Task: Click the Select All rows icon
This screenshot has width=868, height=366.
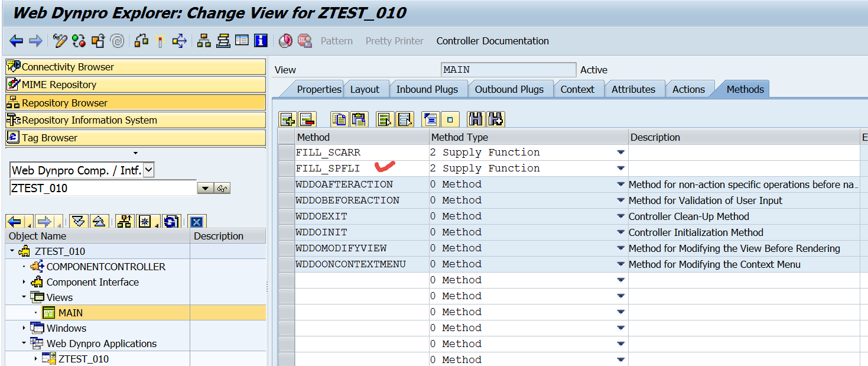Action: click(385, 119)
